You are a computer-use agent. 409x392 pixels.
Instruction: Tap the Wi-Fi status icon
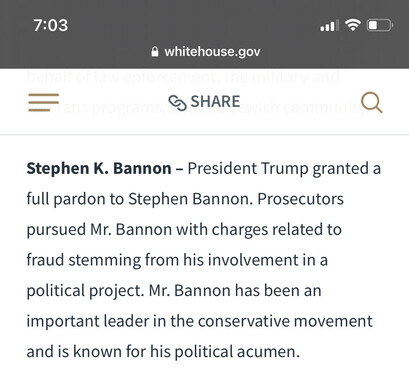(x=353, y=25)
